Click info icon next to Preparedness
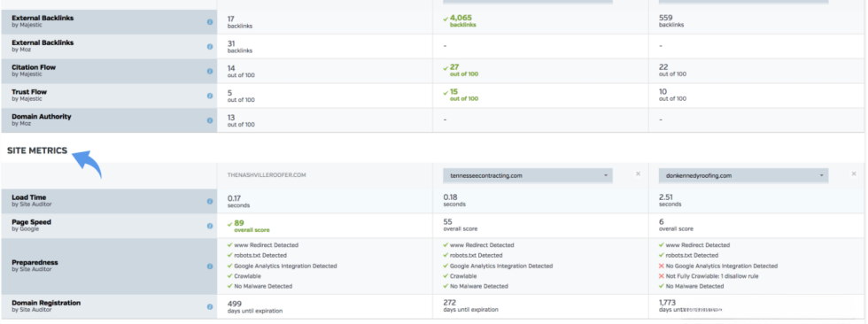 (210, 266)
